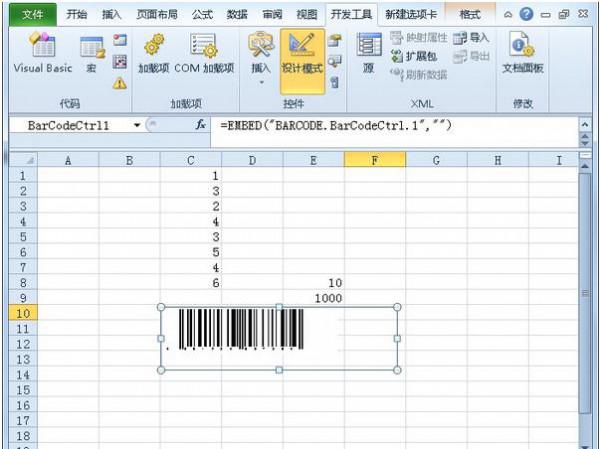This screenshot has width=600, height=449.
Task: Minimize the ribbon with the caret icon
Action: click(508, 15)
